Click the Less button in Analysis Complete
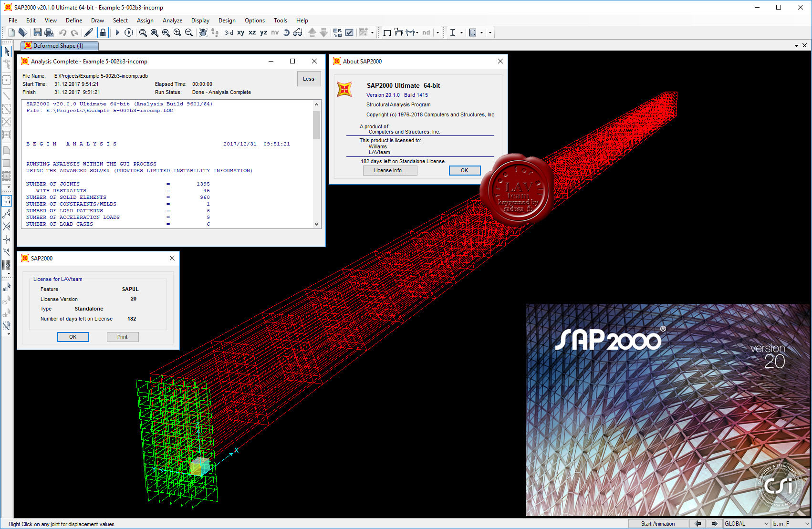 (x=309, y=79)
